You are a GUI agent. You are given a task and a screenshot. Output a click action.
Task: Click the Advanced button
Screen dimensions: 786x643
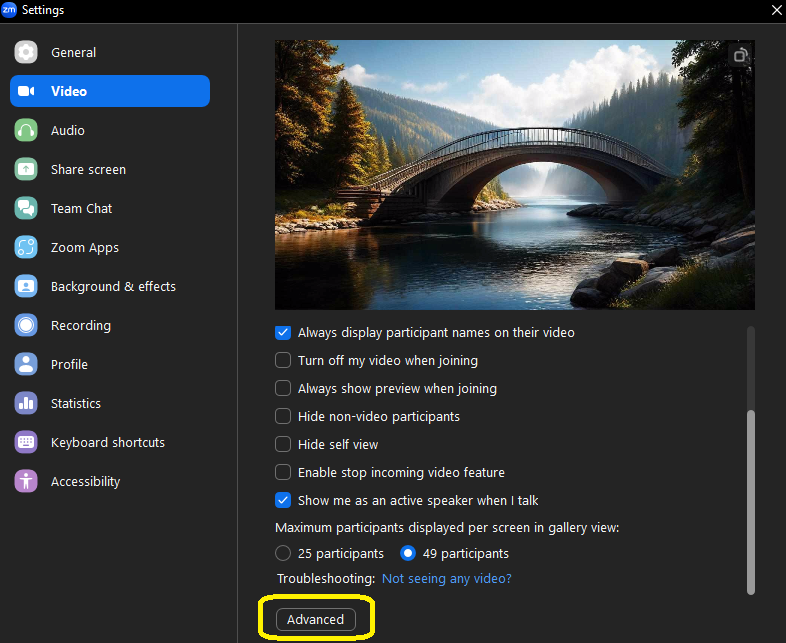coord(315,619)
